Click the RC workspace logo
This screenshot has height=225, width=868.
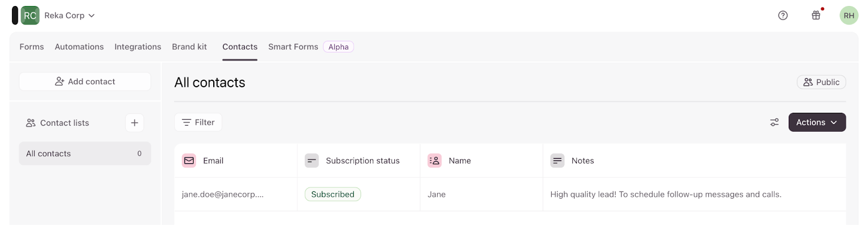30,15
